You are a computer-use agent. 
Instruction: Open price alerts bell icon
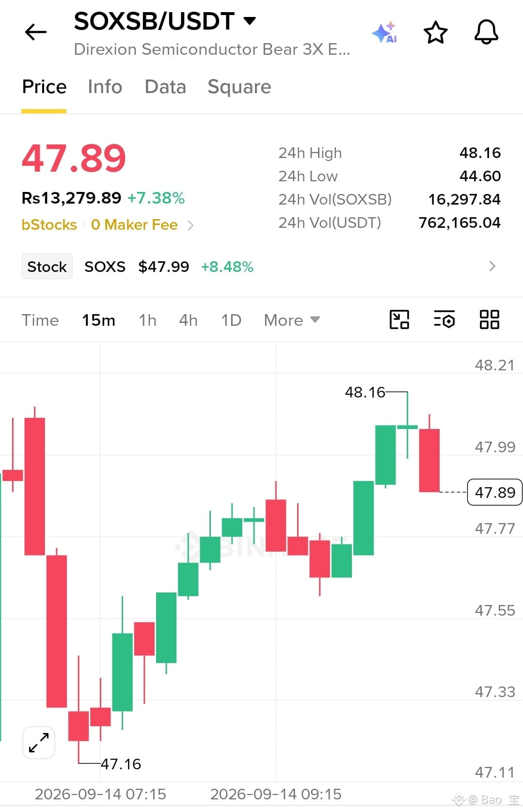486,32
